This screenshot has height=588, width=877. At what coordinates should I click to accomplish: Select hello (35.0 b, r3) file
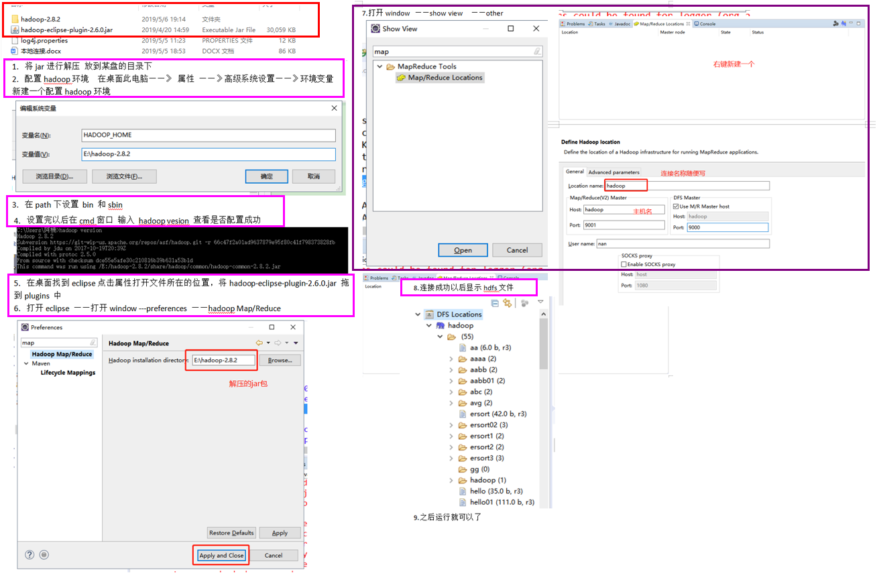(496, 491)
